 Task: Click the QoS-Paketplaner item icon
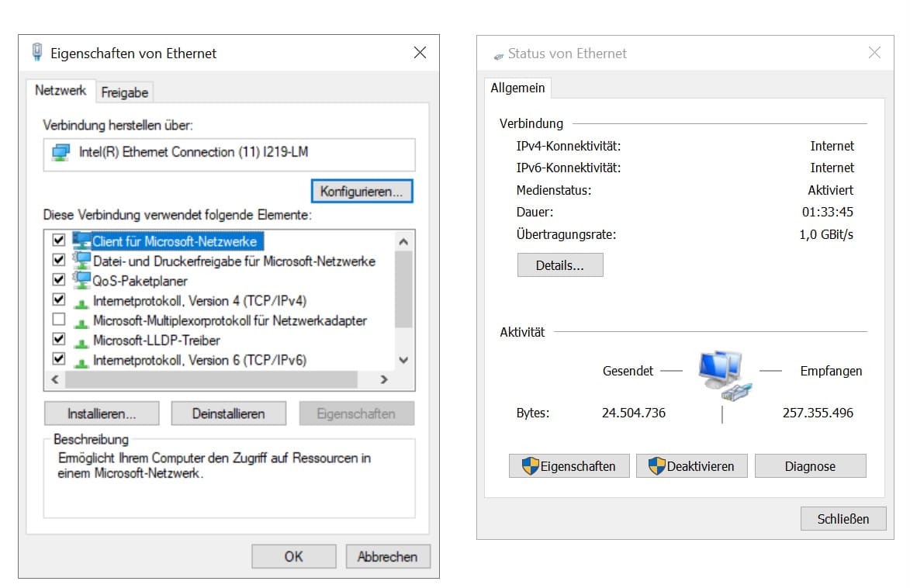[x=81, y=280]
